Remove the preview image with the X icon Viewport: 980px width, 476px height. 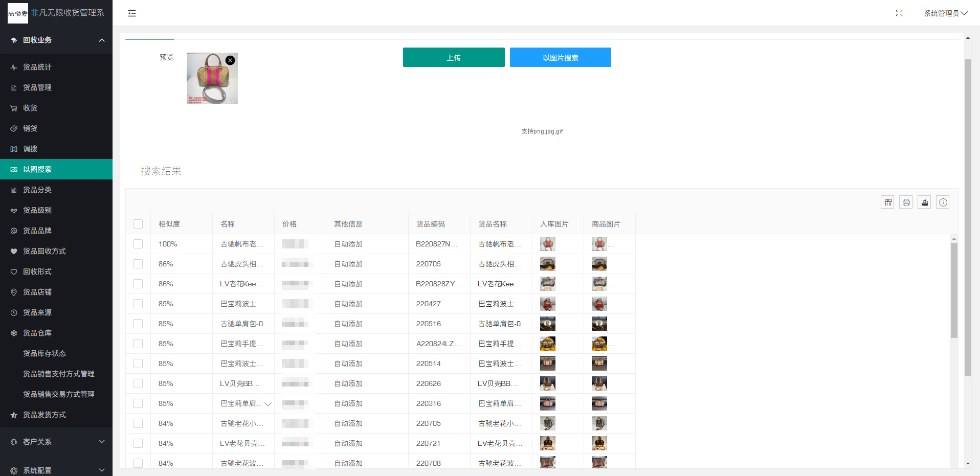(x=230, y=60)
